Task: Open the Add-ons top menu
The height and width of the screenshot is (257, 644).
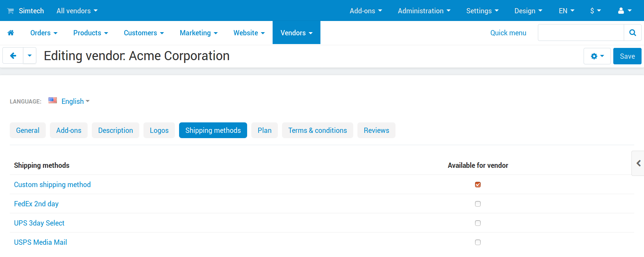Action: pos(366,11)
